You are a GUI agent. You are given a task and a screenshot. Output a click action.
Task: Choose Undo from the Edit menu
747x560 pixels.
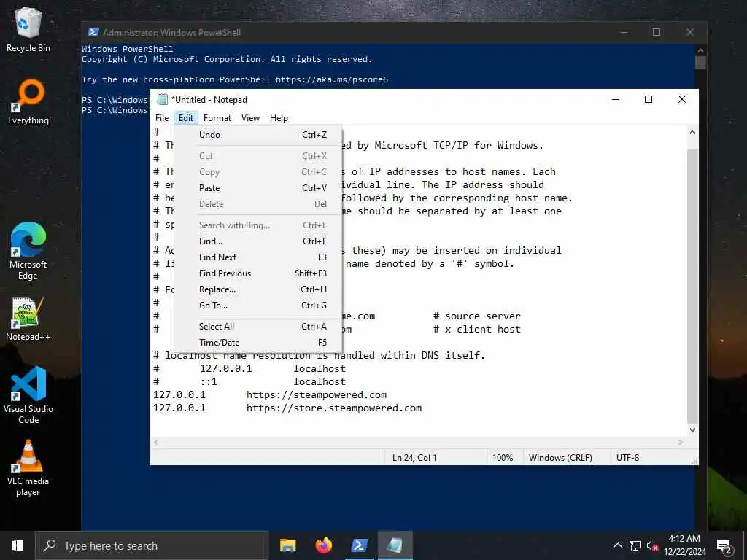[x=258, y=135]
